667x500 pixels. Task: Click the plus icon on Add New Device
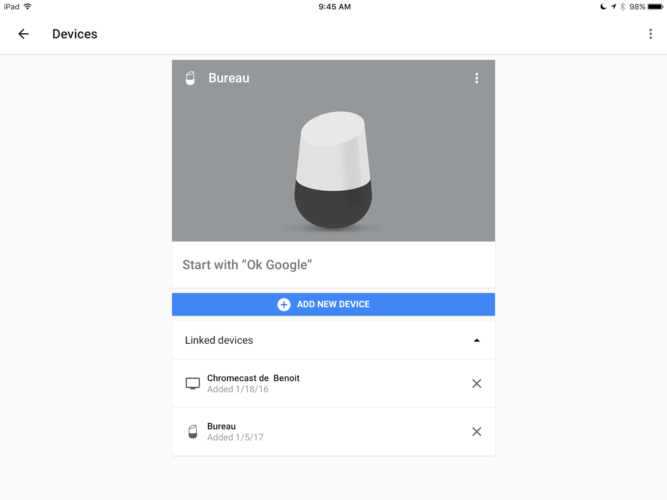pos(284,304)
